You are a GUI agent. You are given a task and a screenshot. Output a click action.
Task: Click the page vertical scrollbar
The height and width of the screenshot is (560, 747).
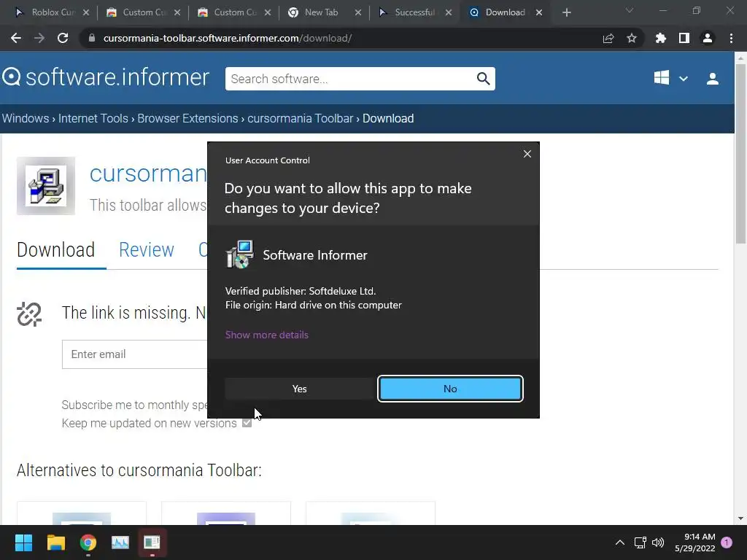pos(740,152)
